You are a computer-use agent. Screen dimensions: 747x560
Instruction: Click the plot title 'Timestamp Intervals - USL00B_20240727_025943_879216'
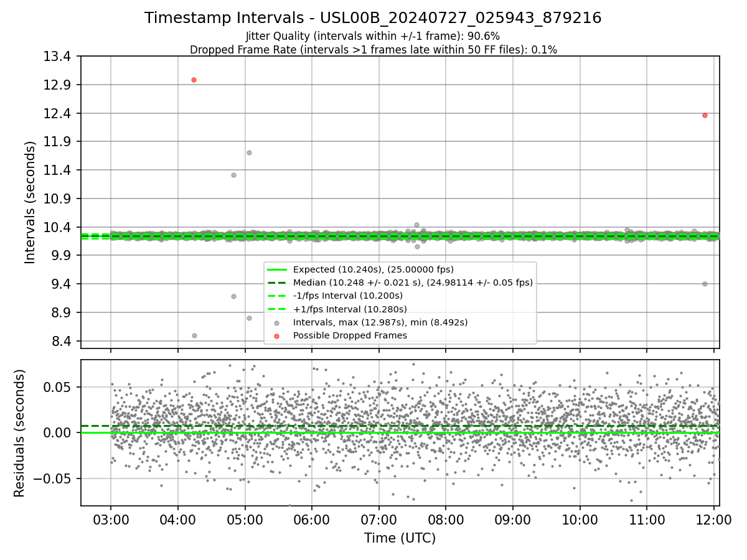[373, 18]
